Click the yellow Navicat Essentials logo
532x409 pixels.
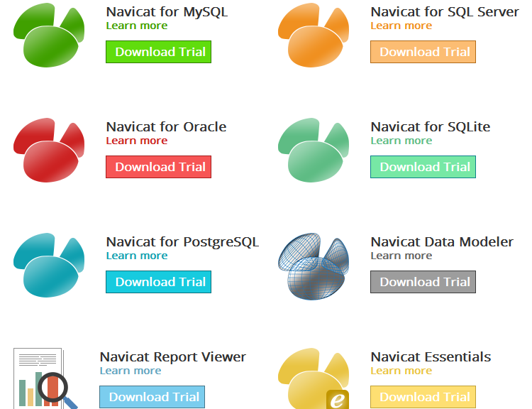(313, 378)
